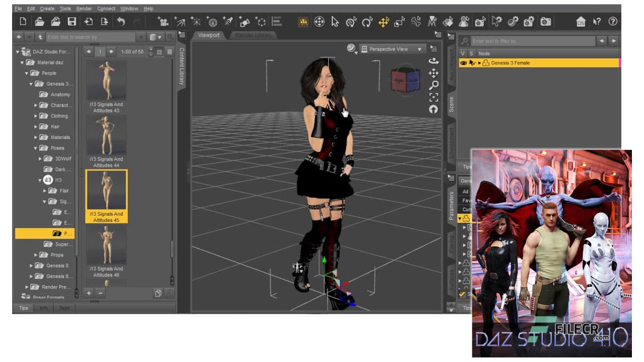Collapse the Poses folder
Screen dimensions: 644x362
coord(35,148)
